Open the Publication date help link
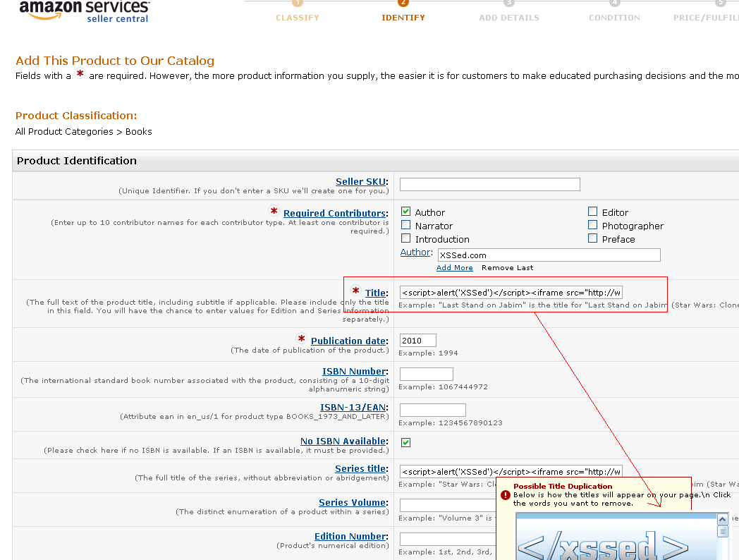Viewport: 739px width, 560px height. (x=348, y=341)
